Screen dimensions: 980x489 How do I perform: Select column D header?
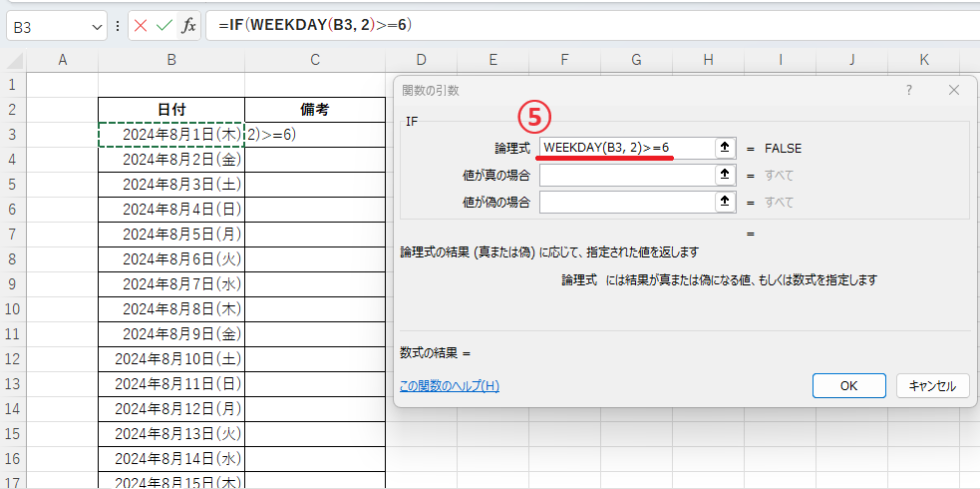[422, 60]
